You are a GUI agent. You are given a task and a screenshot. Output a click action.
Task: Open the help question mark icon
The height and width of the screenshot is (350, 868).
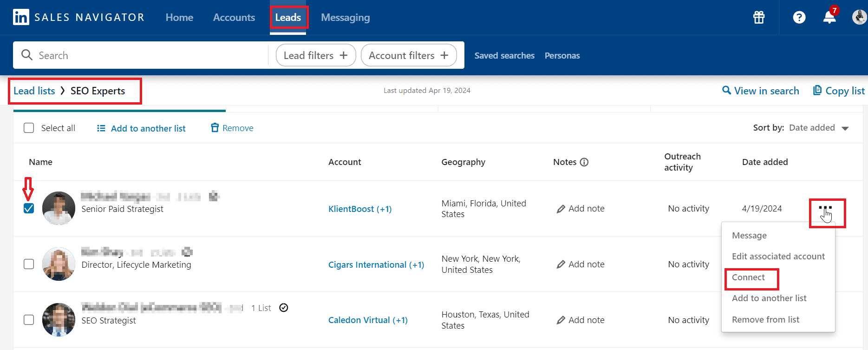tap(799, 18)
